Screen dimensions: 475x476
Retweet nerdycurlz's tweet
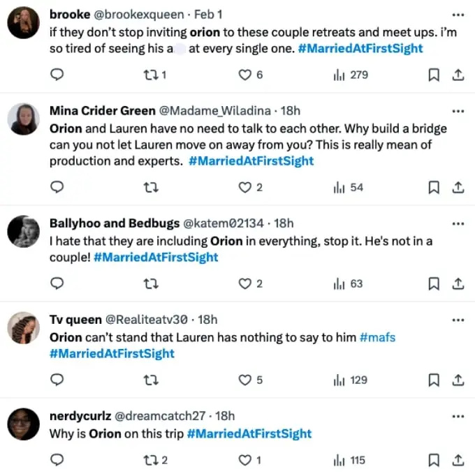[155, 460]
